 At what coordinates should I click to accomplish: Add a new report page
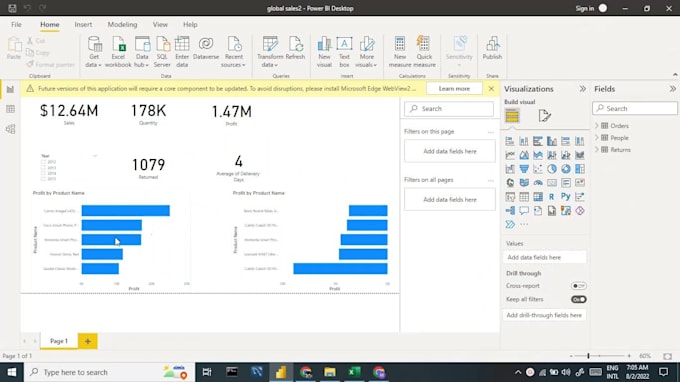point(88,341)
